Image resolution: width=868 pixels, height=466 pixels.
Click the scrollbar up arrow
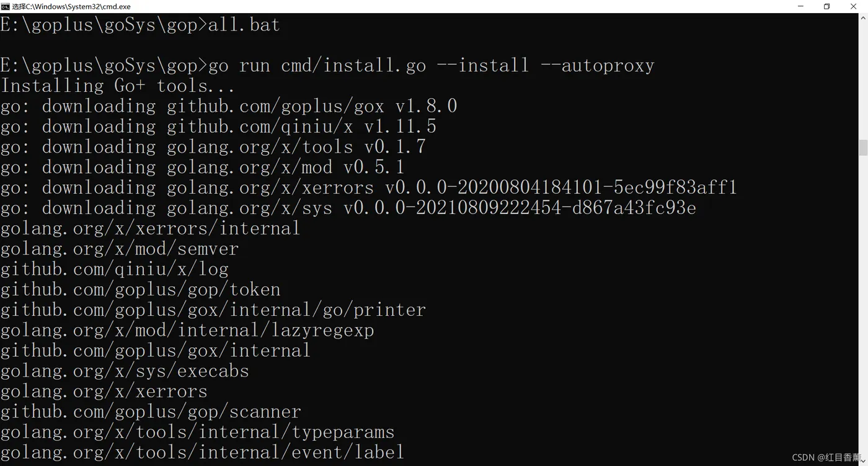862,18
